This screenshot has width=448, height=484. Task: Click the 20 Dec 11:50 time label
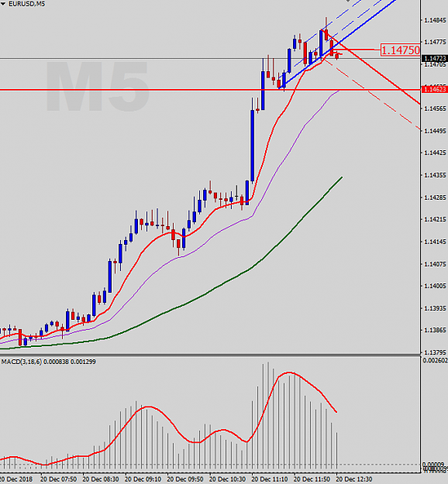coord(312,479)
